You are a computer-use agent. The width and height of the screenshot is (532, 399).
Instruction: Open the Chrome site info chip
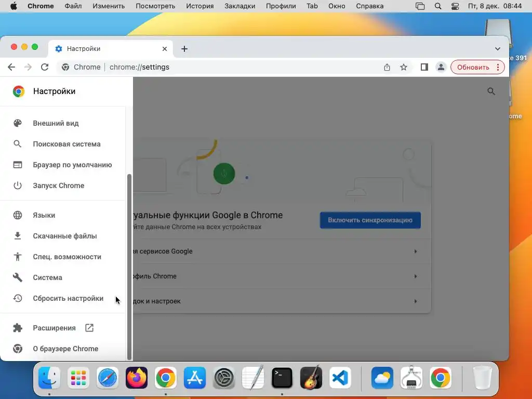tap(81, 67)
